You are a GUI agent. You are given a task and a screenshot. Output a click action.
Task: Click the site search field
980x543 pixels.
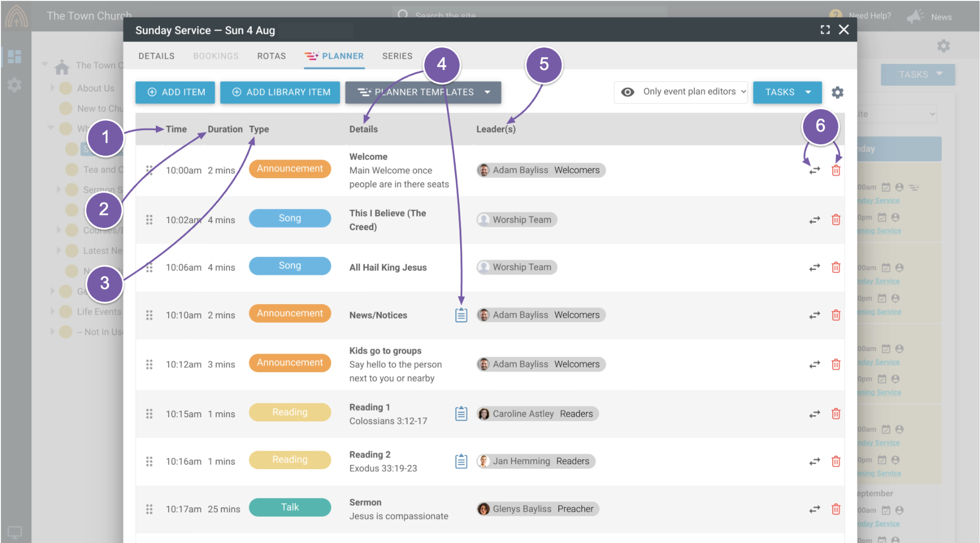click(x=529, y=15)
